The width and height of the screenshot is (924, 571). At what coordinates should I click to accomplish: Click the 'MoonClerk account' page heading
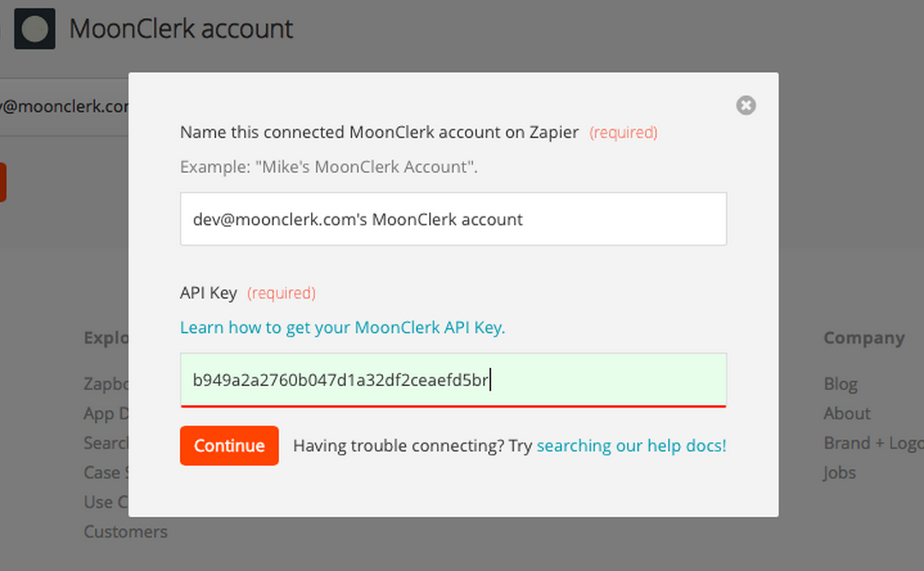[181, 29]
